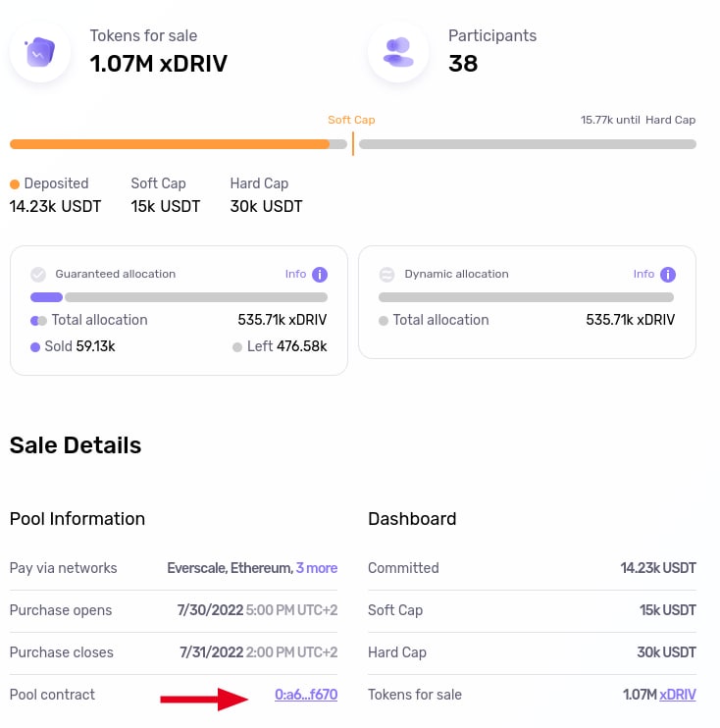Click the Guaranteed allocation progress bar

(179, 297)
